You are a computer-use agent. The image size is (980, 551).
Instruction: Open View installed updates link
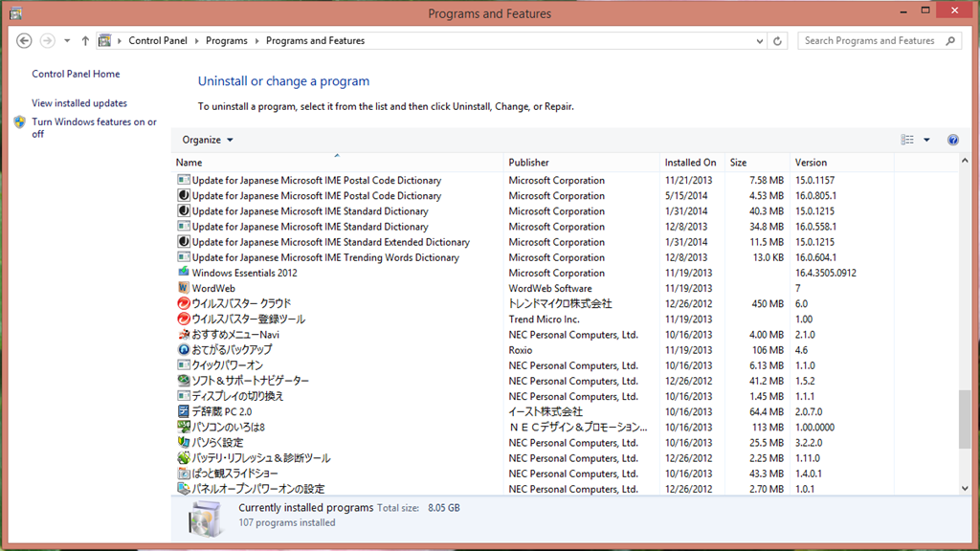click(79, 103)
